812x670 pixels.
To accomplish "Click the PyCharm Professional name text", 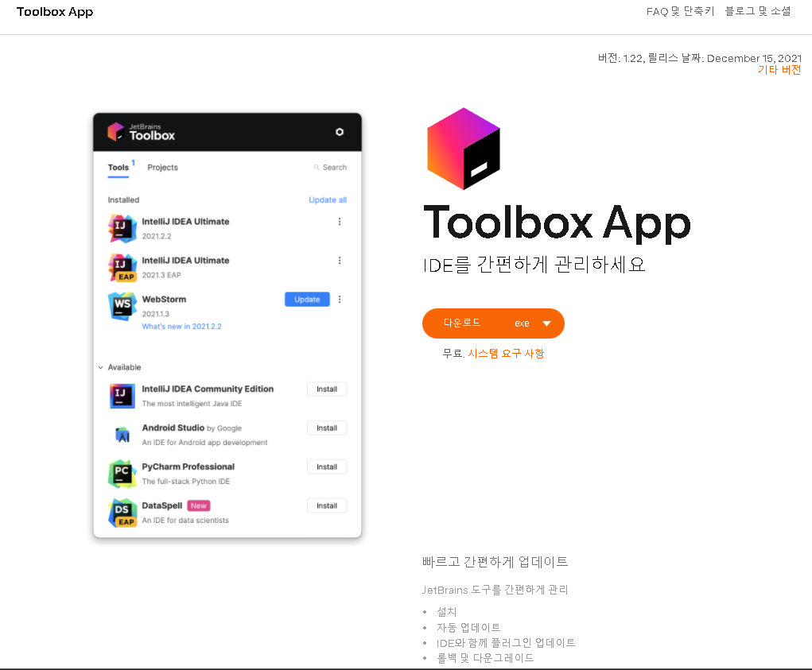I will (188, 467).
